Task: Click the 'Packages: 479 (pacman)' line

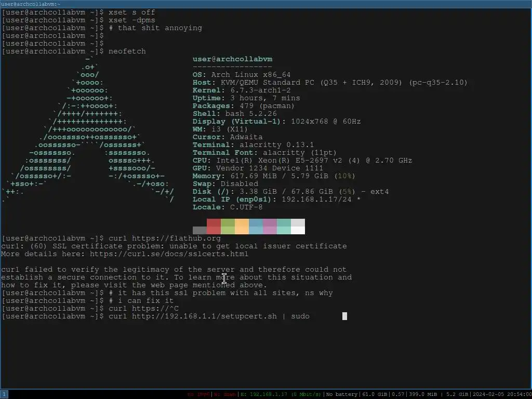Action: (244, 106)
